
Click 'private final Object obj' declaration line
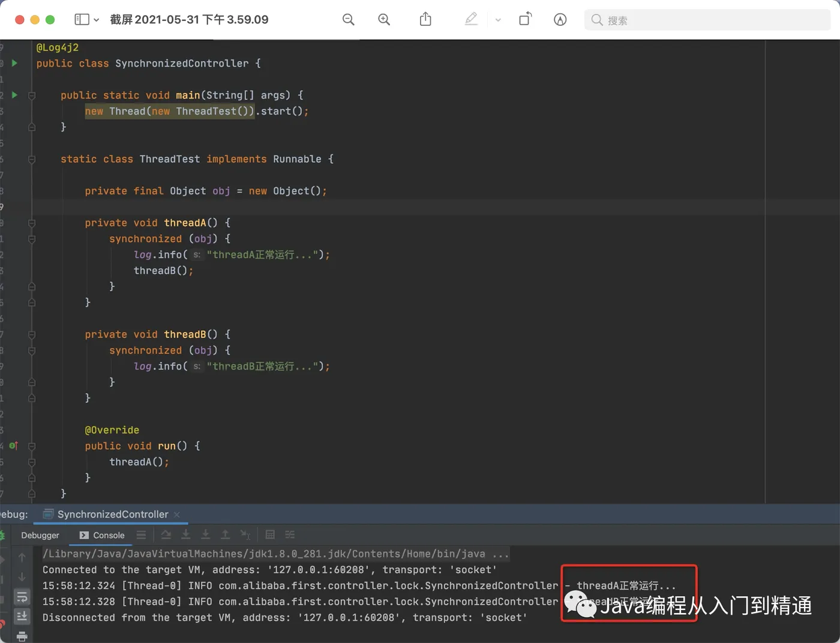point(206,191)
